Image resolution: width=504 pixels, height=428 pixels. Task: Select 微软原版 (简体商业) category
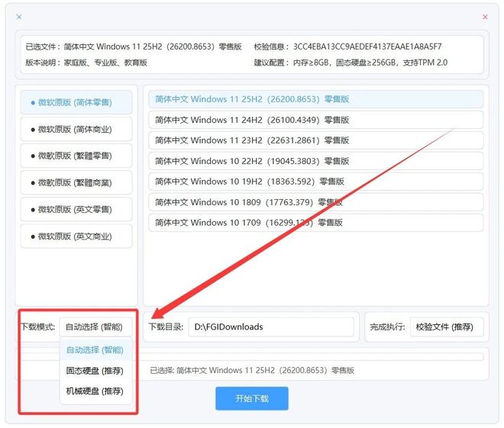pos(76,129)
